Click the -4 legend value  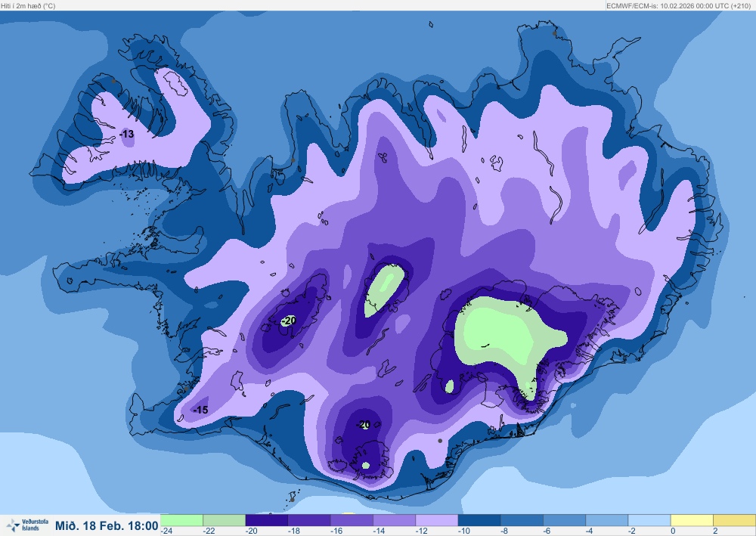(589, 531)
